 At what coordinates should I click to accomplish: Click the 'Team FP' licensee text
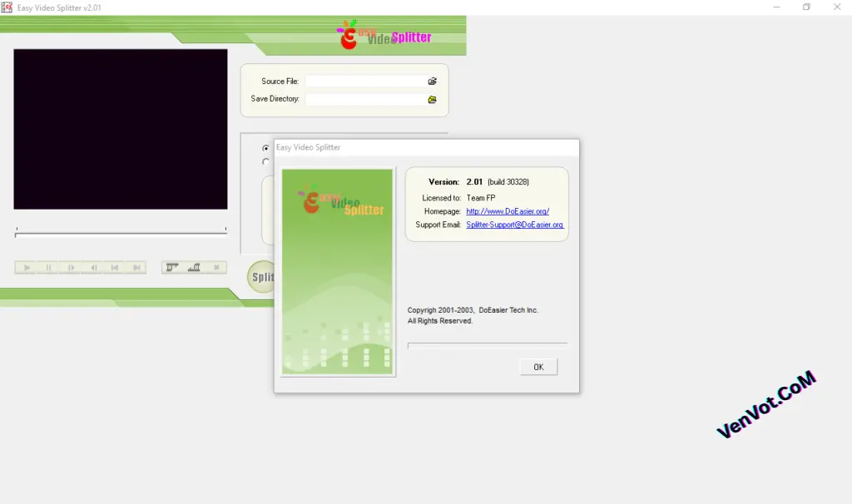coord(481,198)
